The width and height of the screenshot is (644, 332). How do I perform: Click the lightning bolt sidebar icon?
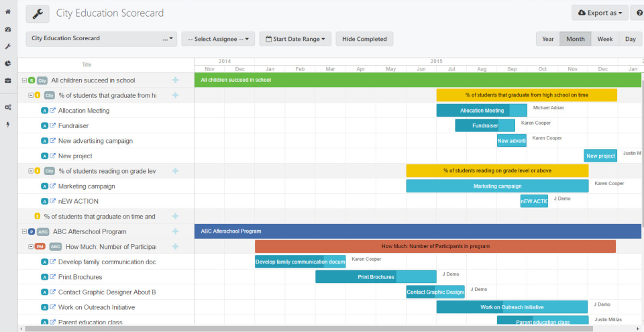(8, 124)
